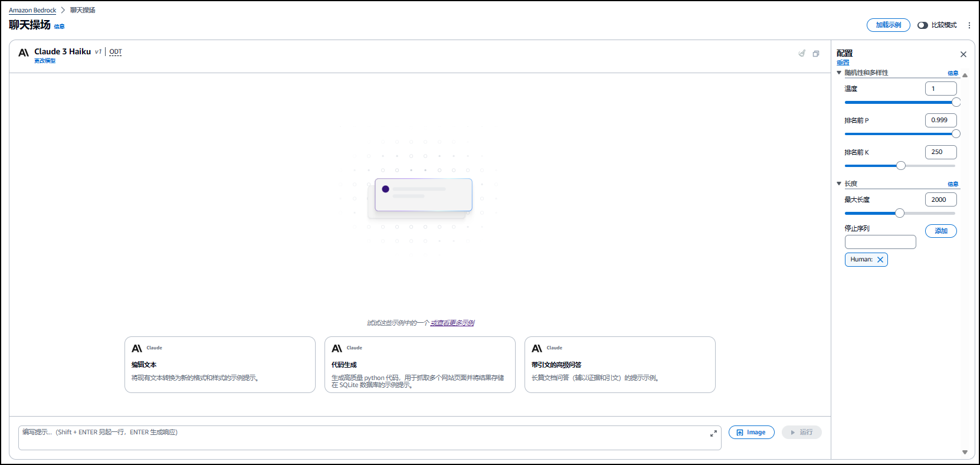Click the copy panel icon
This screenshot has height=465, width=980.
(x=816, y=54)
